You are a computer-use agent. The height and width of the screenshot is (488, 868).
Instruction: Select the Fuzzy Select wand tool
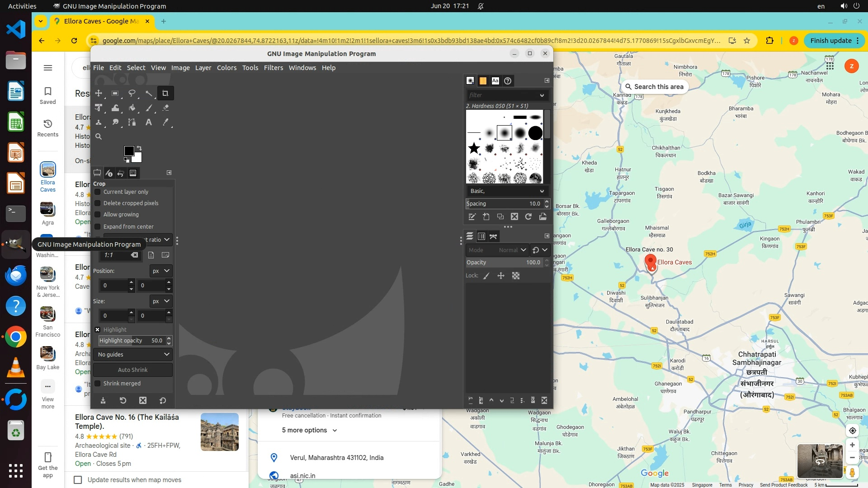148,94
